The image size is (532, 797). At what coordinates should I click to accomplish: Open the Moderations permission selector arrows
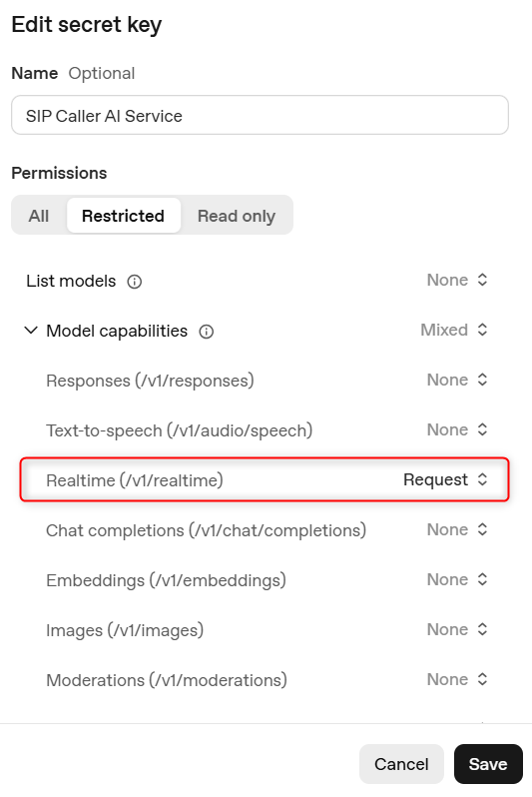point(482,679)
